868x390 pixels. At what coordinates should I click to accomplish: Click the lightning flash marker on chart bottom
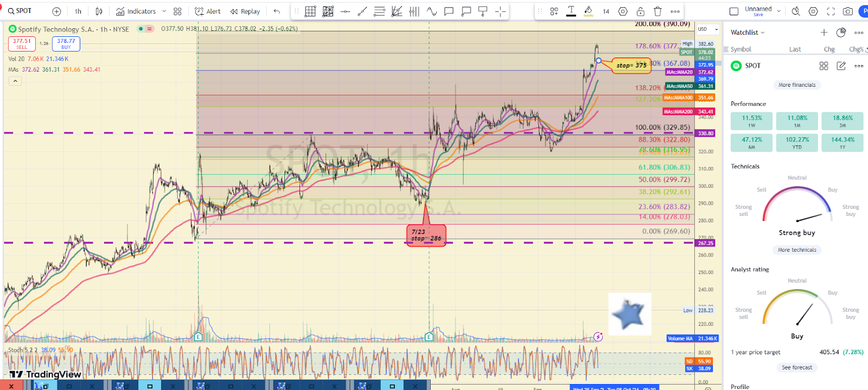click(x=598, y=337)
